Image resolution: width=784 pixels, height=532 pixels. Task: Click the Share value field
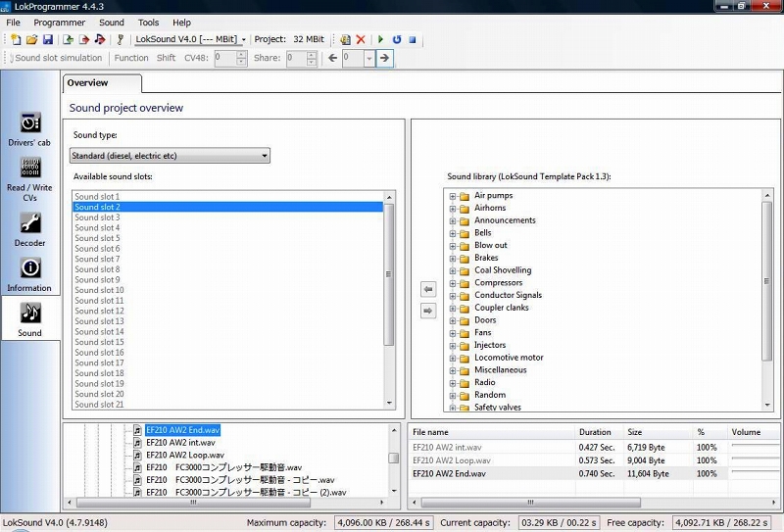coord(297,58)
